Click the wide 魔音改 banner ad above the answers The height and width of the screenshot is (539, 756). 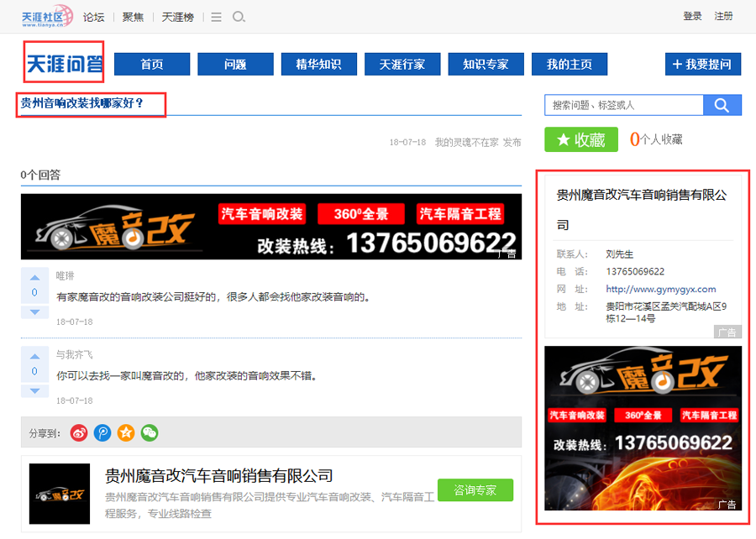click(x=271, y=227)
